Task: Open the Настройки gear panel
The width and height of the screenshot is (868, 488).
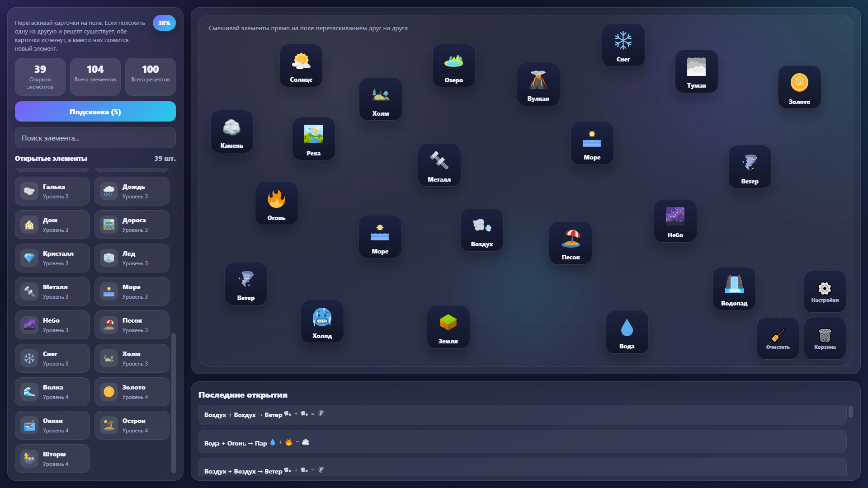Action: coord(825,291)
